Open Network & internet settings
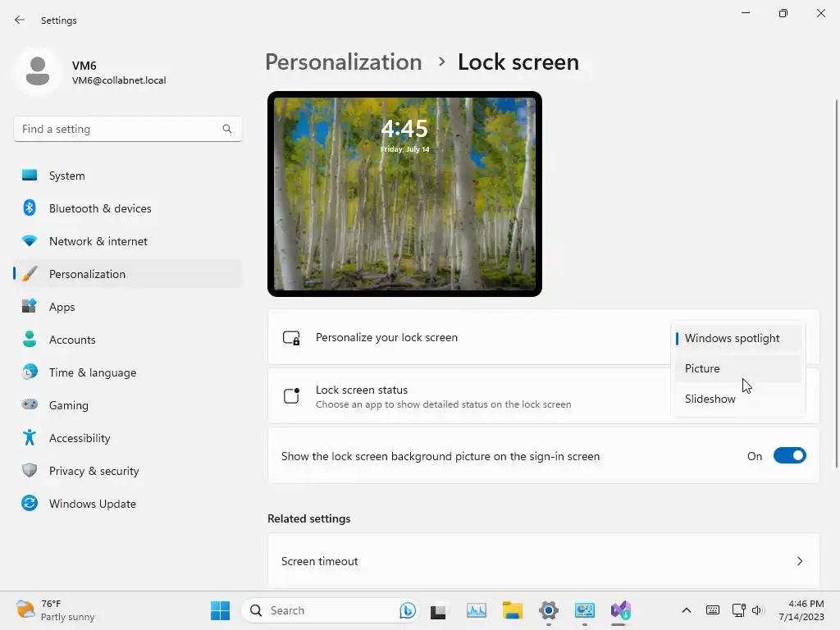Screen dimensions: 840x630 coord(127,241)
